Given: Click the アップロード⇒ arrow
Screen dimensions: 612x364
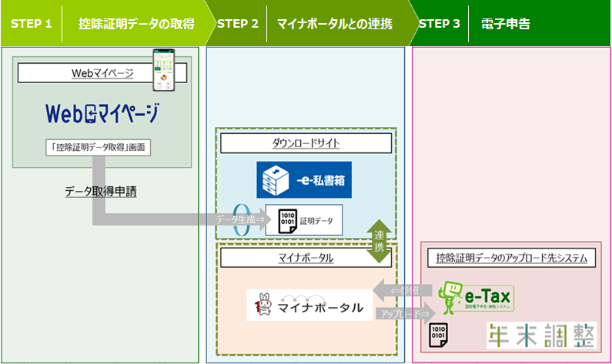Looking at the screenshot, I should (406, 314).
